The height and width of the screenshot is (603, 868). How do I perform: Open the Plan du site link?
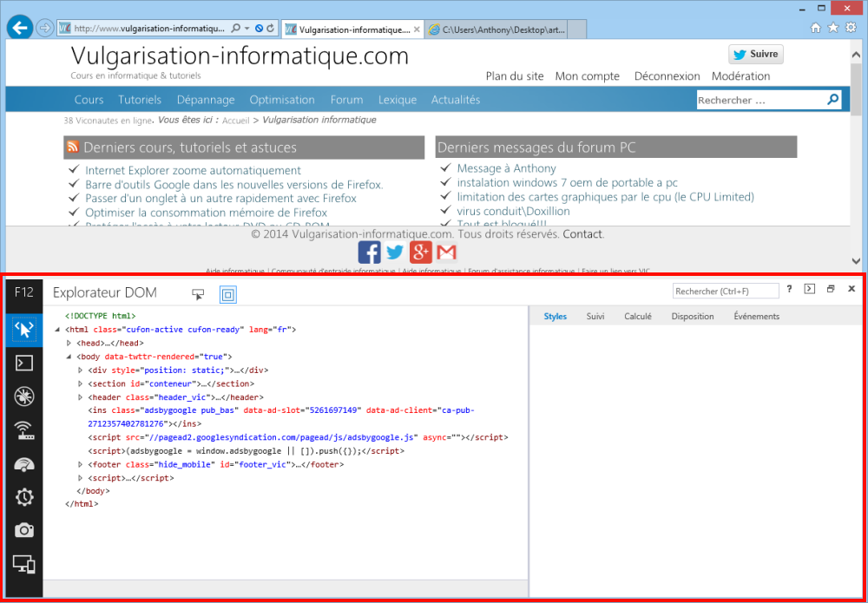pyautogui.click(x=515, y=76)
